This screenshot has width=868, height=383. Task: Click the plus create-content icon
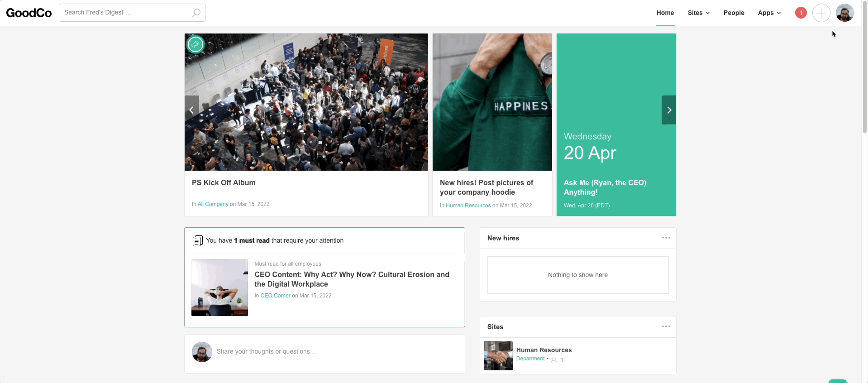pos(821,13)
